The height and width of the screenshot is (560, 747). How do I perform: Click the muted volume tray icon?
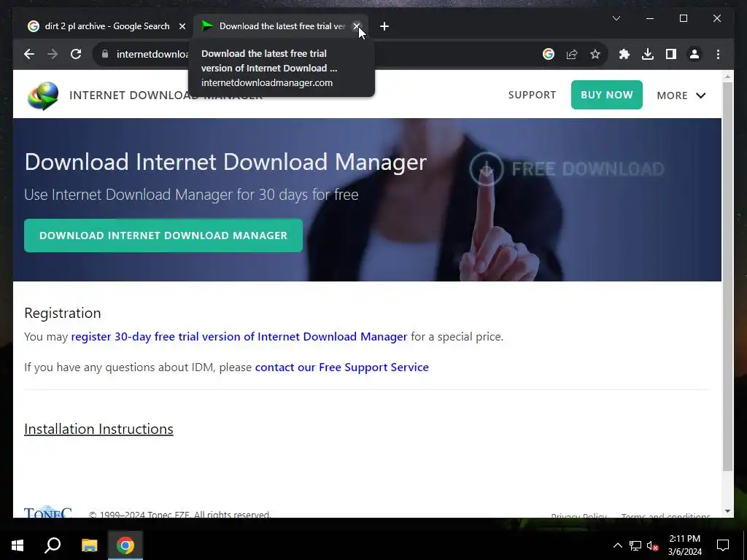[x=652, y=545]
